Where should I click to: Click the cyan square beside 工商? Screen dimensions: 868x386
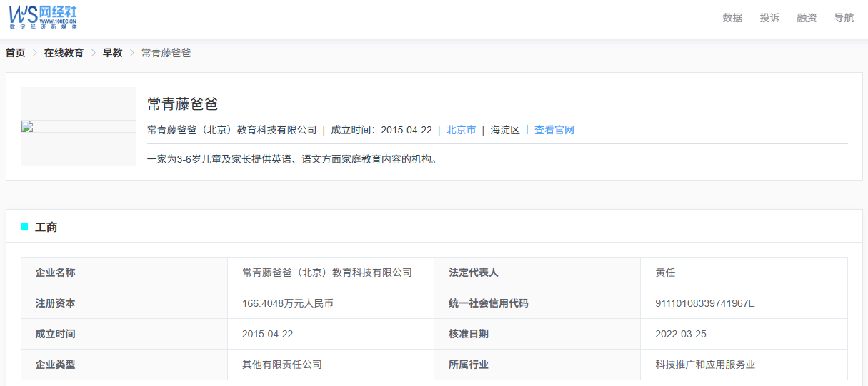point(24,226)
